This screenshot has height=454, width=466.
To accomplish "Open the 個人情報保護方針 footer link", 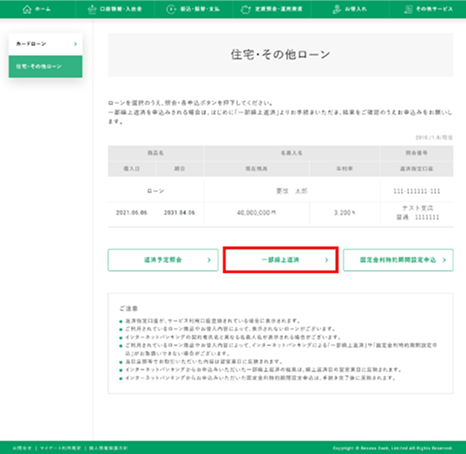I will click(108, 448).
